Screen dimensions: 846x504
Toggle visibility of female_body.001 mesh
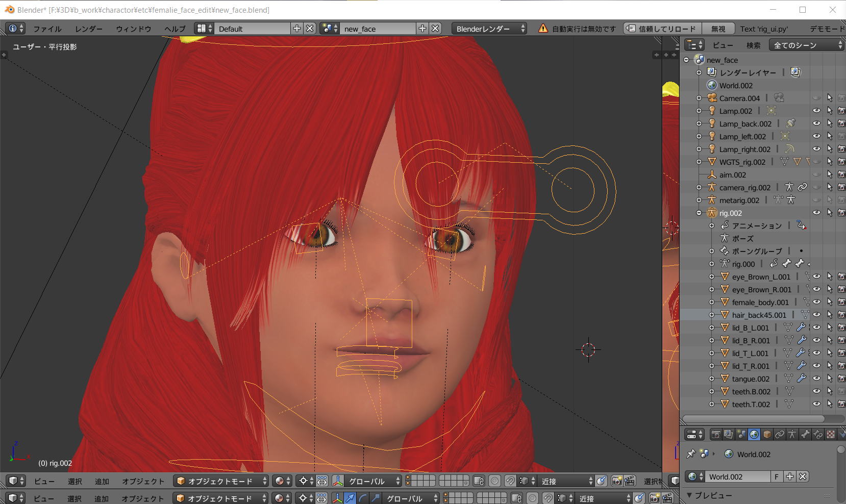click(816, 303)
